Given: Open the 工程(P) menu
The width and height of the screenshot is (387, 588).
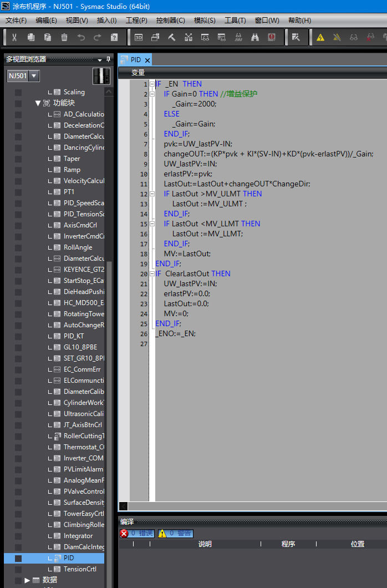Looking at the screenshot, I should coord(136,21).
